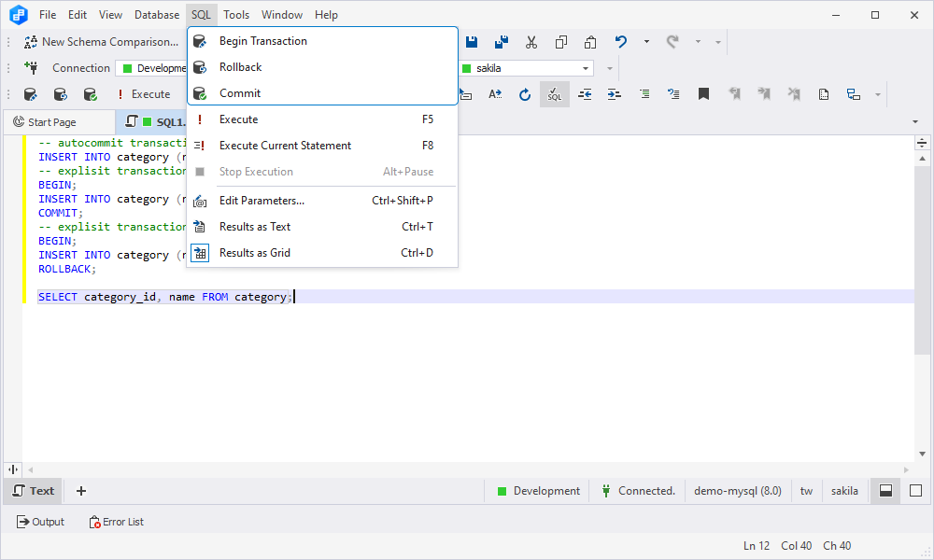
Task: Click the Increase Indent icon
Action: tap(615, 94)
